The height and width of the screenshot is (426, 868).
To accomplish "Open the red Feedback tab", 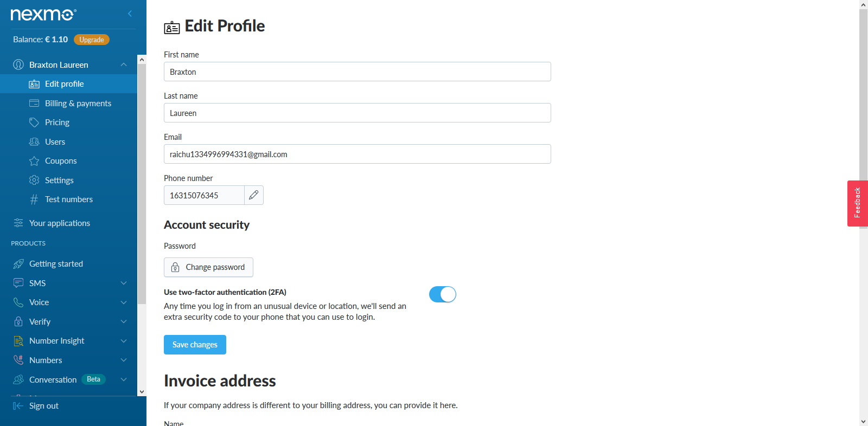I will coord(857,203).
